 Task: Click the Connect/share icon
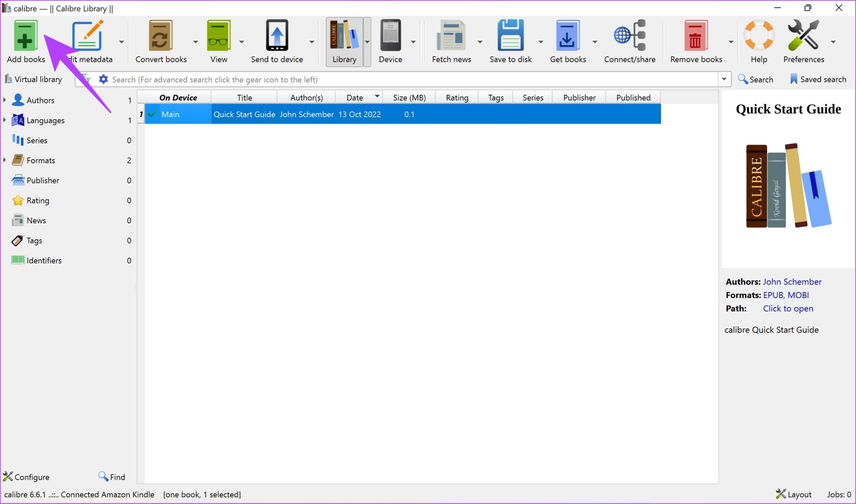point(629,36)
